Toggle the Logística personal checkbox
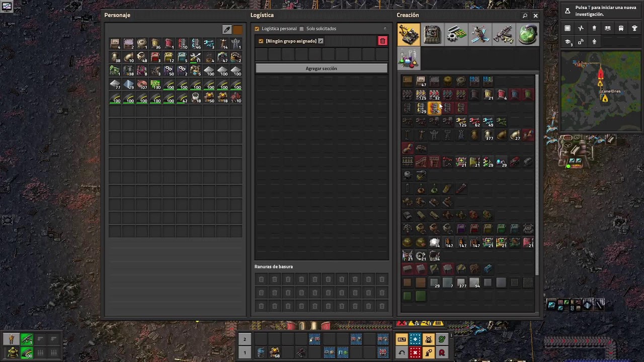The height and width of the screenshot is (362, 644). point(257,29)
